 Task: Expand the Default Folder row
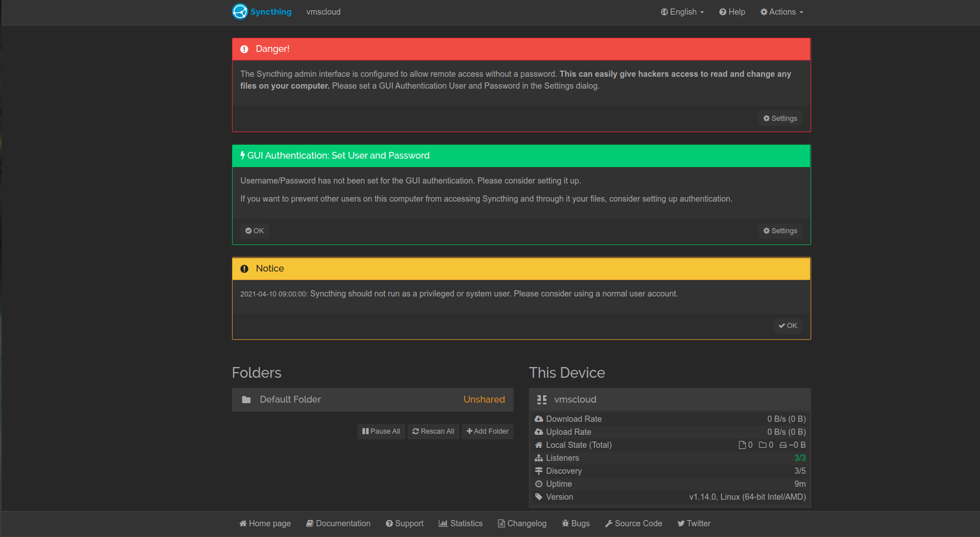click(373, 400)
